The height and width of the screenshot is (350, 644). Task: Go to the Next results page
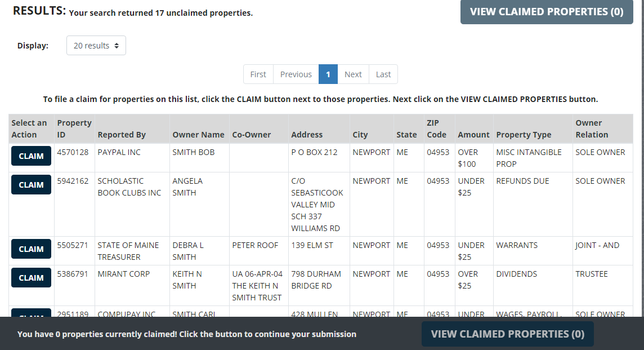[353, 74]
